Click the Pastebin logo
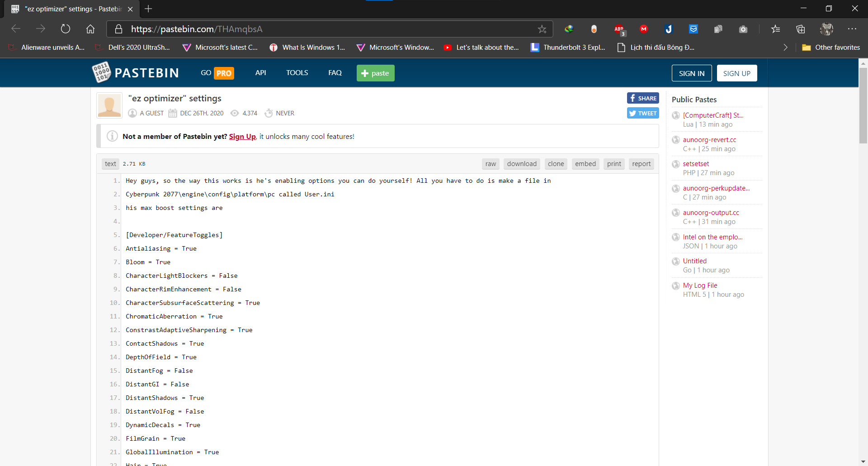 click(135, 72)
